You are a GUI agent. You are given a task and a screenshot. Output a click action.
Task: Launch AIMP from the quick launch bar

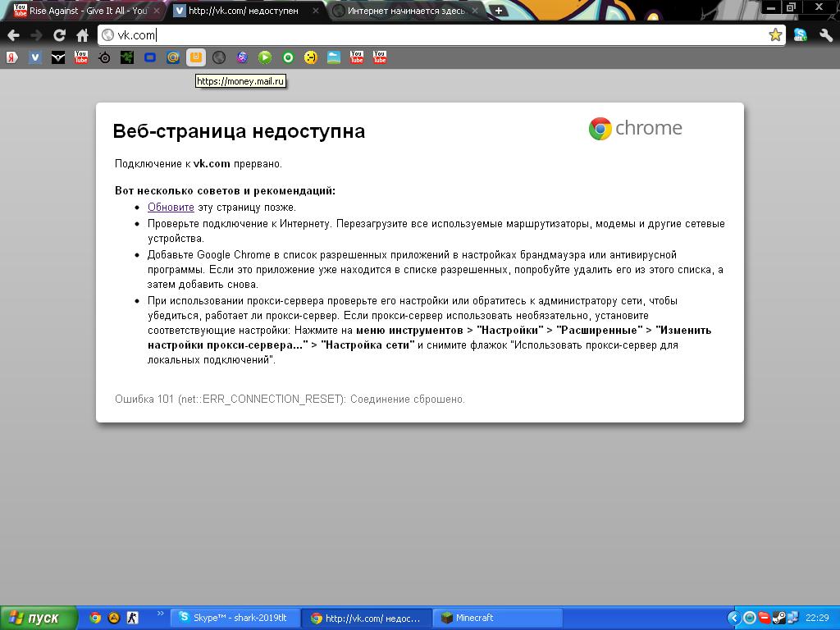coord(113,618)
